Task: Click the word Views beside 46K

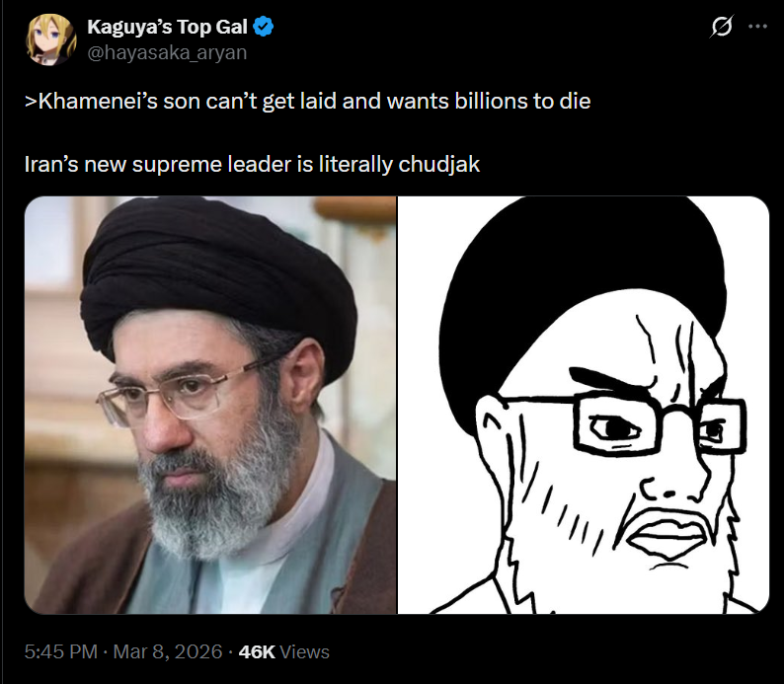Action: coord(304,651)
